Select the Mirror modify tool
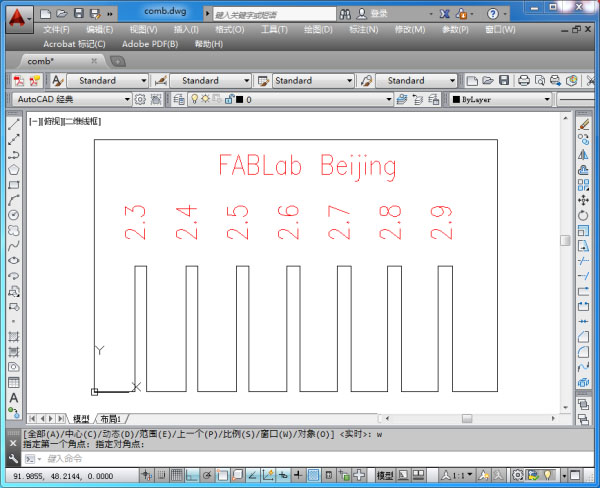Viewport: 600px width, 488px height. (583, 155)
